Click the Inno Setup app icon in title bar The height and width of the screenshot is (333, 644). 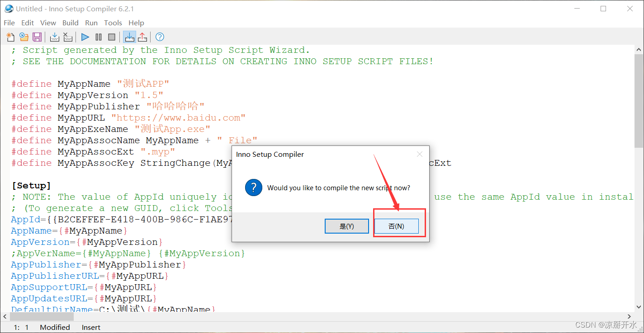click(x=9, y=9)
